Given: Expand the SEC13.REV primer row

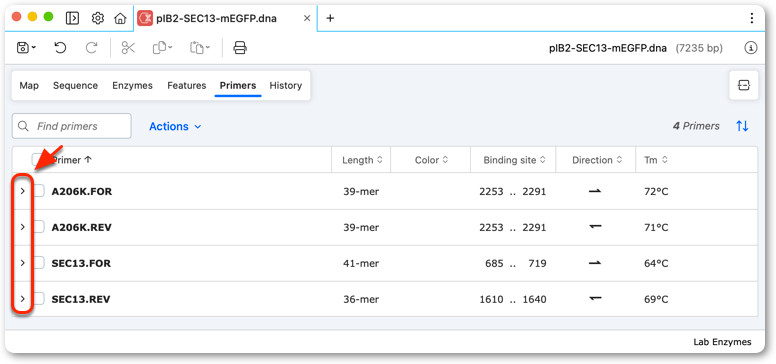Looking at the screenshot, I should tap(22, 299).
